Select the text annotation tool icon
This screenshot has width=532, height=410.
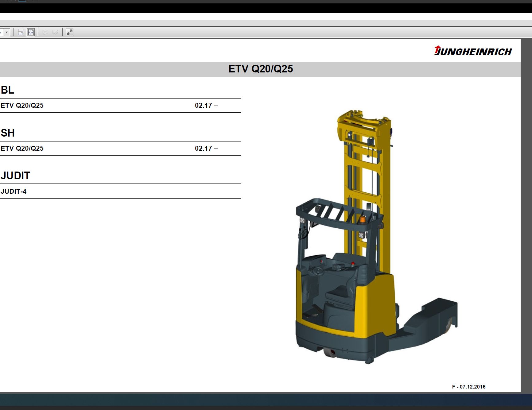click(x=56, y=32)
